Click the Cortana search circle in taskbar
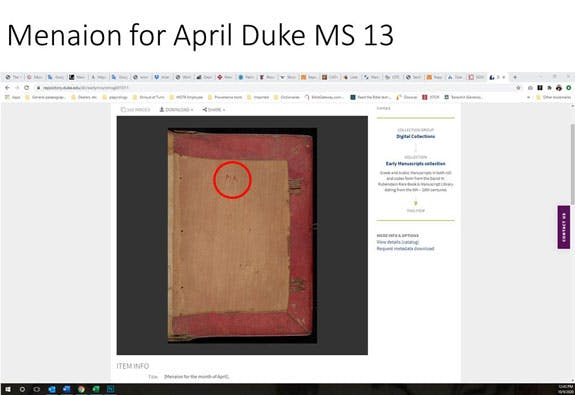 22,389
